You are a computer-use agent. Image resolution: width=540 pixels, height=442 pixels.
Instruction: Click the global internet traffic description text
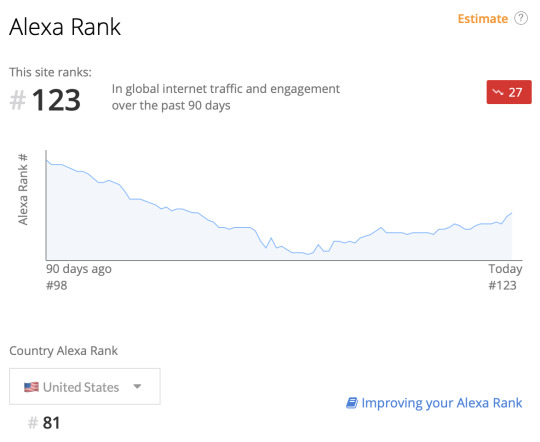point(226,97)
